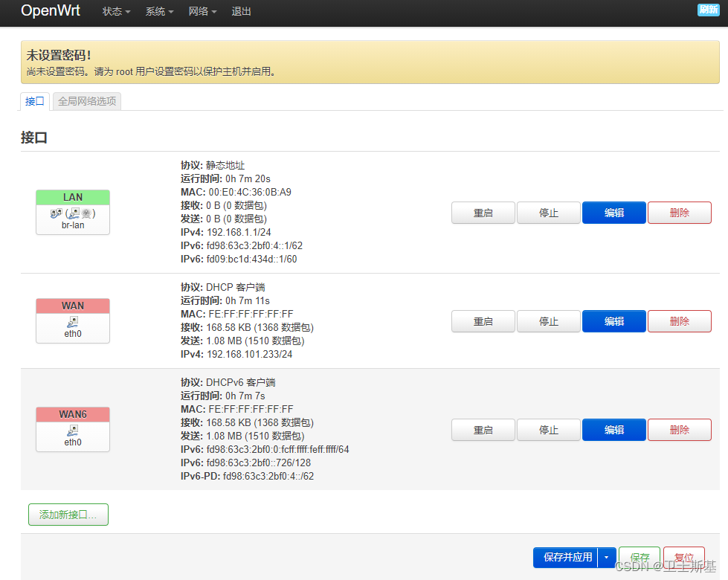Click the red 复位 reset button
The width and height of the screenshot is (728, 580).
click(x=684, y=557)
